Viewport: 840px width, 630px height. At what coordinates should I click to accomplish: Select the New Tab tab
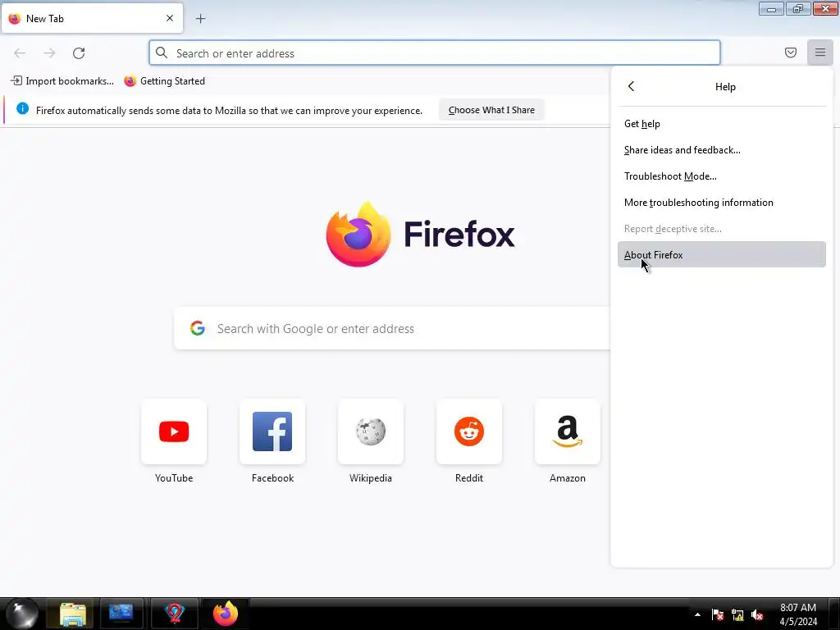pos(92,18)
